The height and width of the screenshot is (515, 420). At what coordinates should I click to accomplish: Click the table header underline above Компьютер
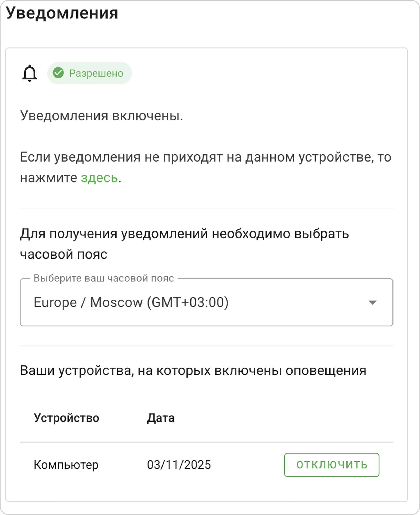click(x=206, y=442)
